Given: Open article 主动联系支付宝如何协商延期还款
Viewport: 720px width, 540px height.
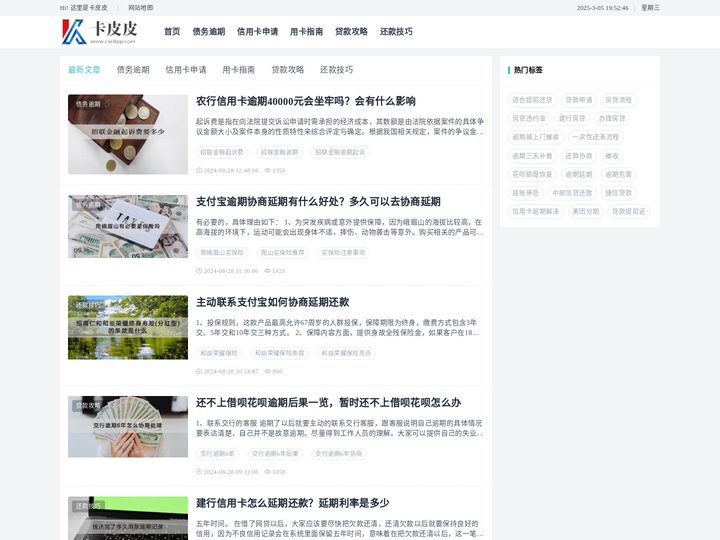Looking at the screenshot, I should click(x=273, y=302).
